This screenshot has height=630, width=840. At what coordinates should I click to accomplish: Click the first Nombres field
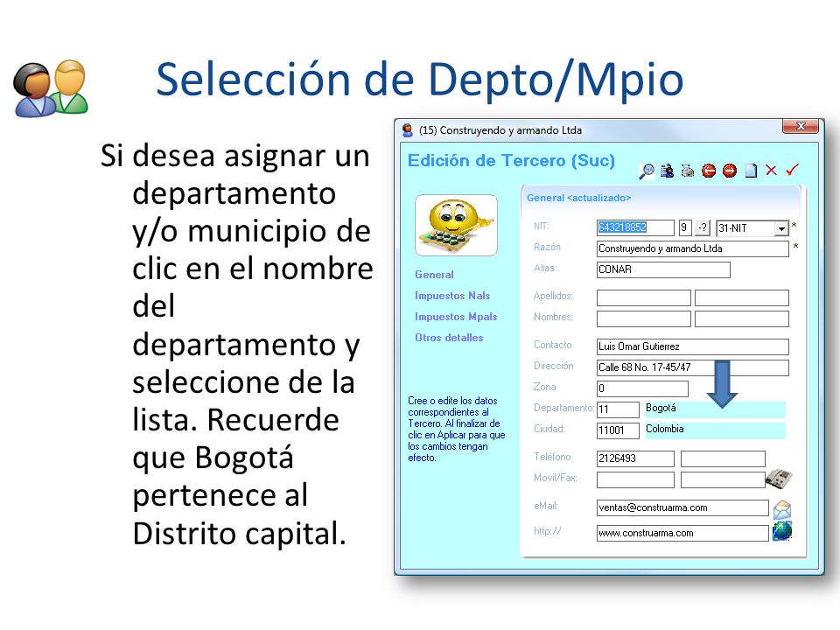643,318
